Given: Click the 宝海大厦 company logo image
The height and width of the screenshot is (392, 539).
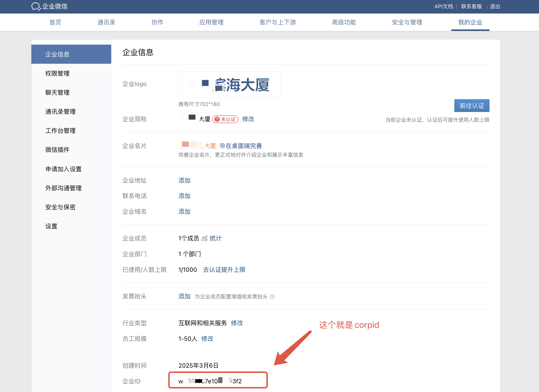Looking at the screenshot, I should tap(229, 85).
